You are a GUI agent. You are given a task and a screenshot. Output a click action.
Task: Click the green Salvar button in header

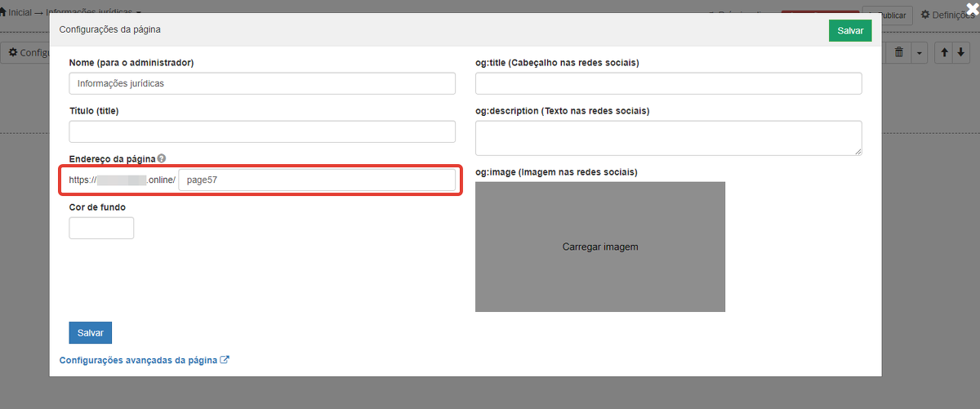tap(850, 30)
